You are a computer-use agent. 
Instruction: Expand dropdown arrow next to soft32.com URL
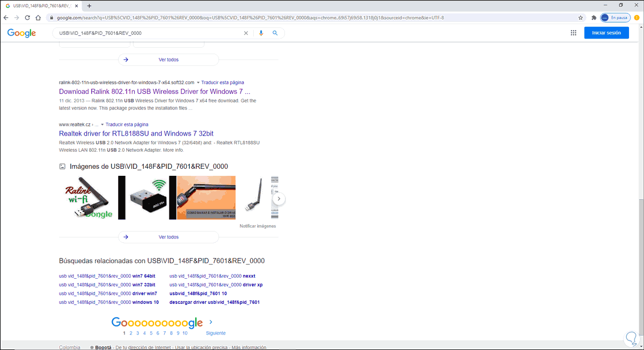click(198, 83)
